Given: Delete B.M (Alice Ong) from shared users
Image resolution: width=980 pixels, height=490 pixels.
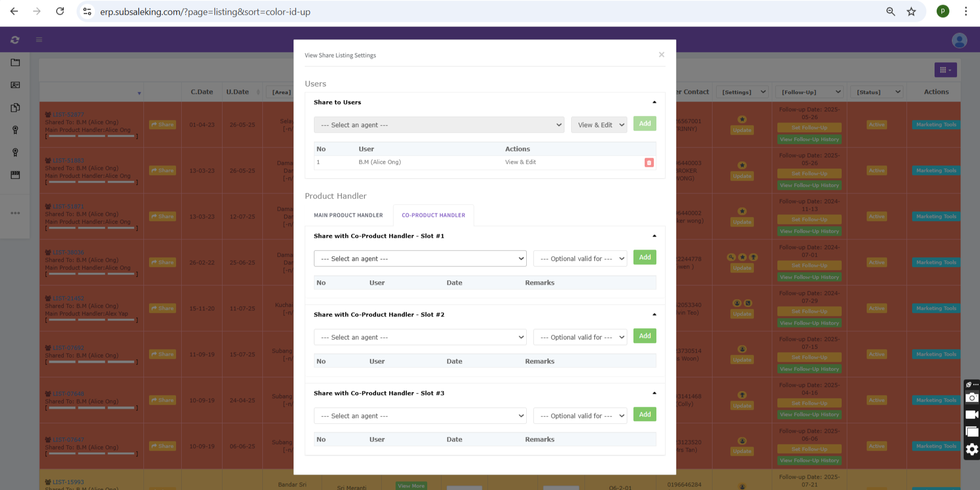Looking at the screenshot, I should (649, 162).
